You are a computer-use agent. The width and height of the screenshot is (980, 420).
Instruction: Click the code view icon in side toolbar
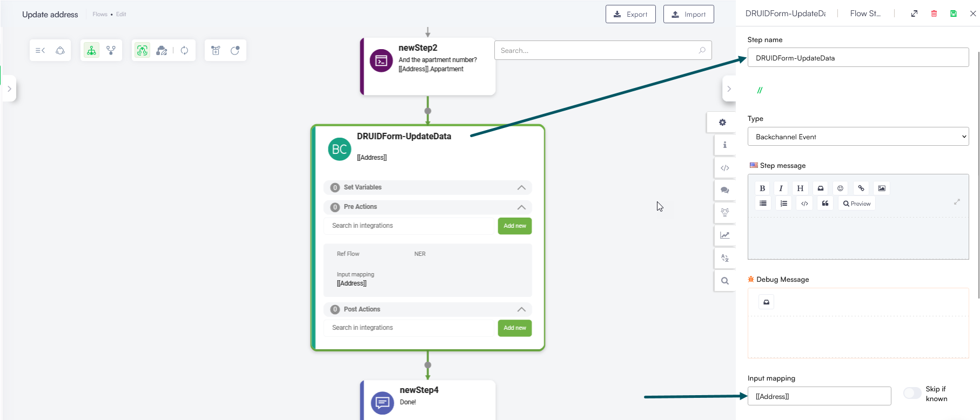(x=724, y=168)
